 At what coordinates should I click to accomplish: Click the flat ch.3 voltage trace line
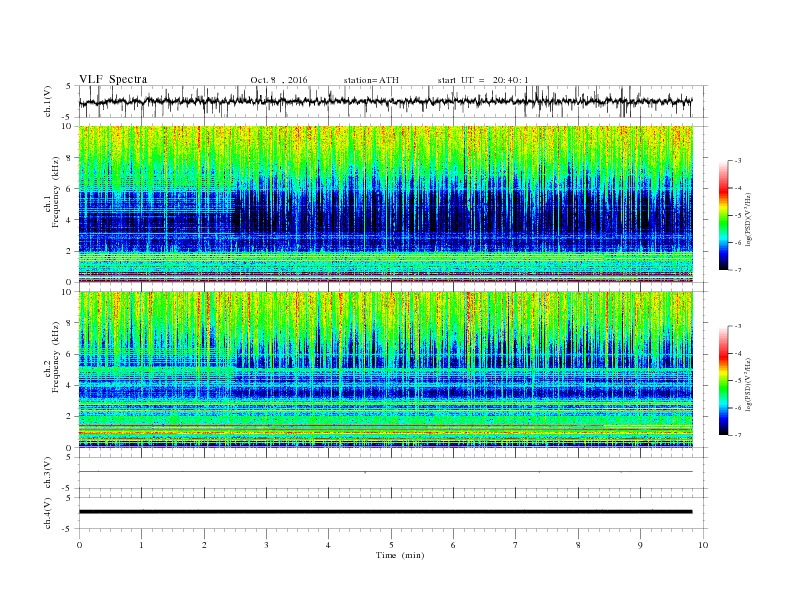pos(385,472)
